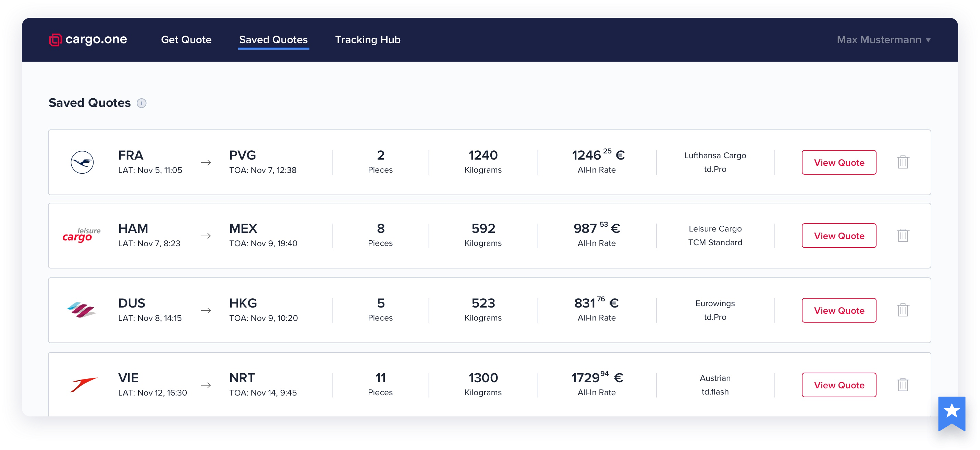The width and height of the screenshot is (980, 450).
Task: Open the Saved Quotes info tooltip
Action: [142, 103]
